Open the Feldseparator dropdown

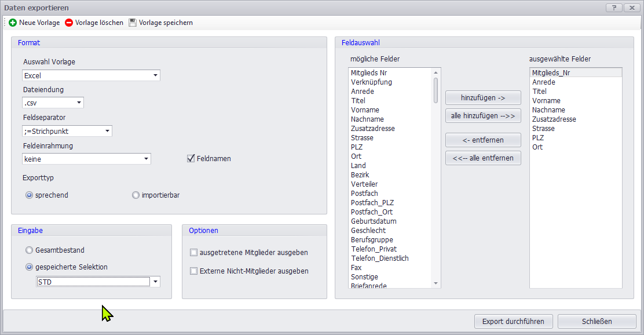[x=107, y=131]
